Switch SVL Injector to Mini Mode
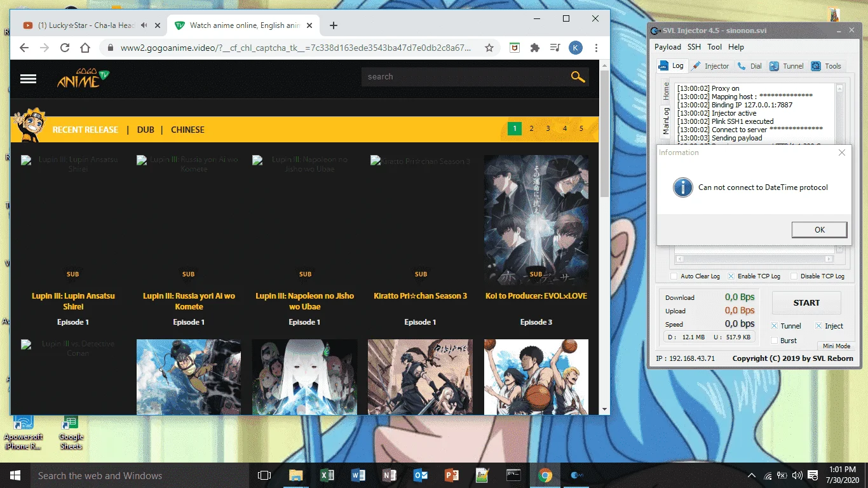Image resolution: width=868 pixels, height=488 pixels. click(x=836, y=346)
